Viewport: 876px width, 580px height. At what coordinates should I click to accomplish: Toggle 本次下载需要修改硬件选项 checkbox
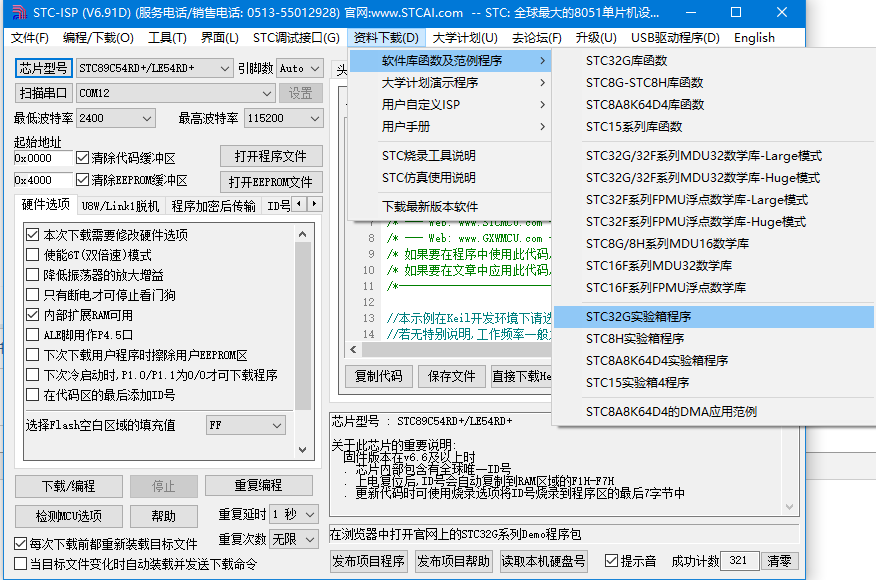pyautogui.click(x=32, y=235)
